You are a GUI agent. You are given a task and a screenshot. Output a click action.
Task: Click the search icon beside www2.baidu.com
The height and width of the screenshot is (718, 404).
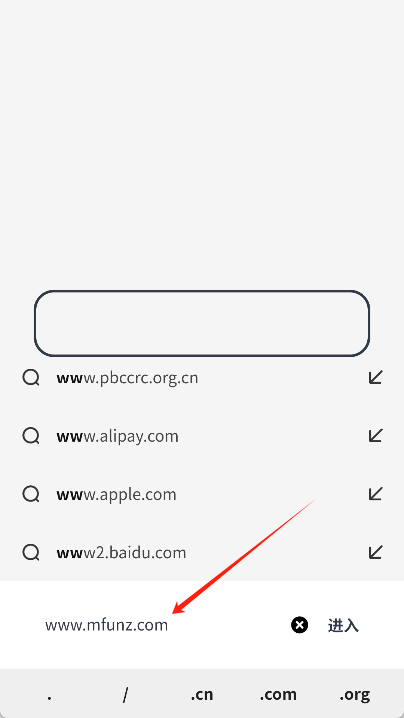31,552
